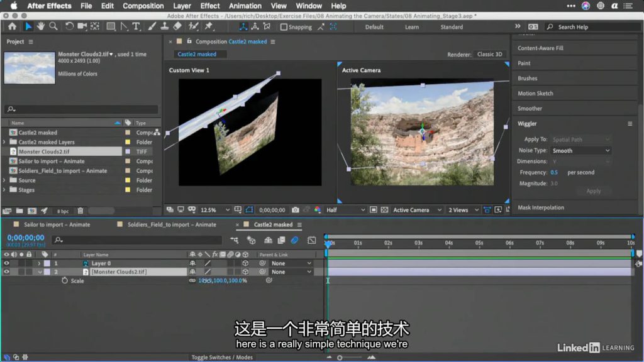The height and width of the screenshot is (362, 644).
Task: Click the stopwatch next to Scale
Action: (x=65, y=281)
